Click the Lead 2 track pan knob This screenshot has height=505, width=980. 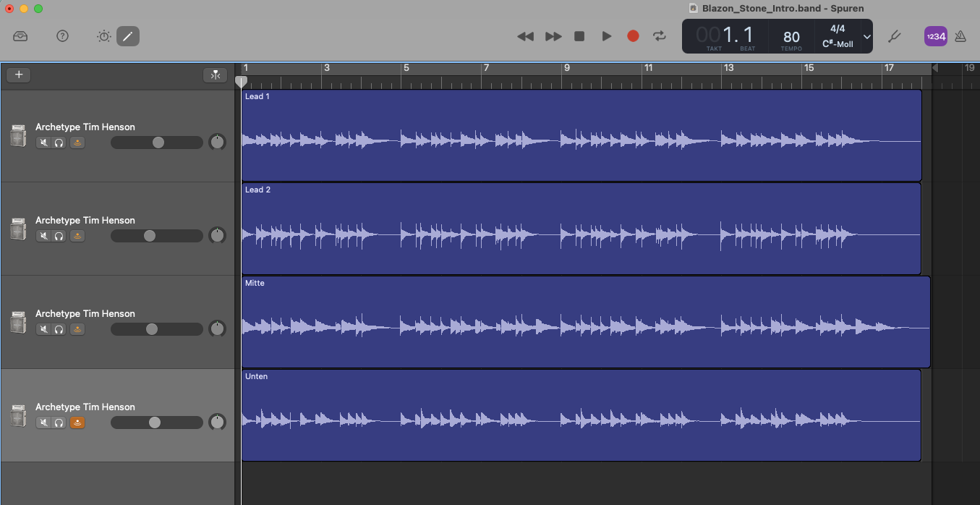[217, 235]
